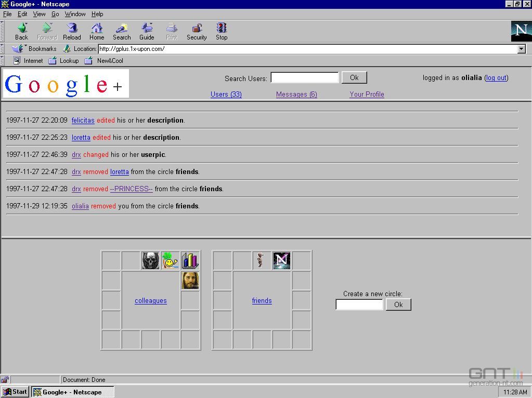Open the colleagues circle link
This screenshot has width=532, height=398.
click(x=151, y=300)
